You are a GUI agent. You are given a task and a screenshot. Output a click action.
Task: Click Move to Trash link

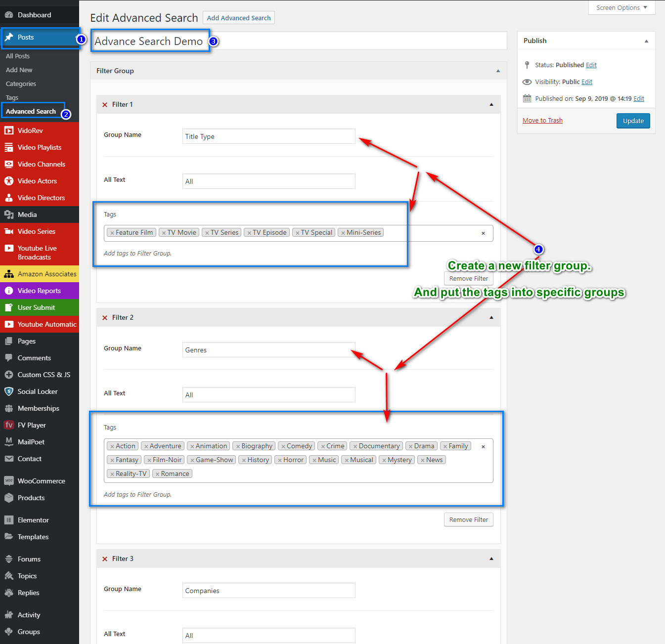point(542,121)
